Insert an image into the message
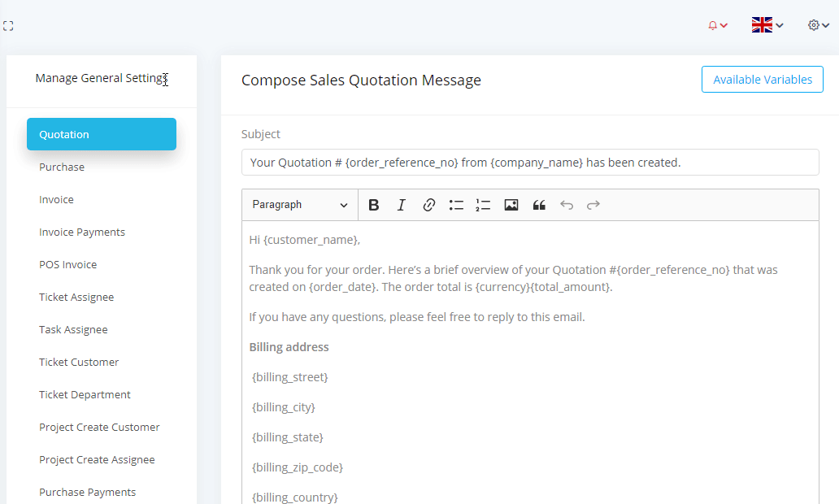 coord(511,205)
